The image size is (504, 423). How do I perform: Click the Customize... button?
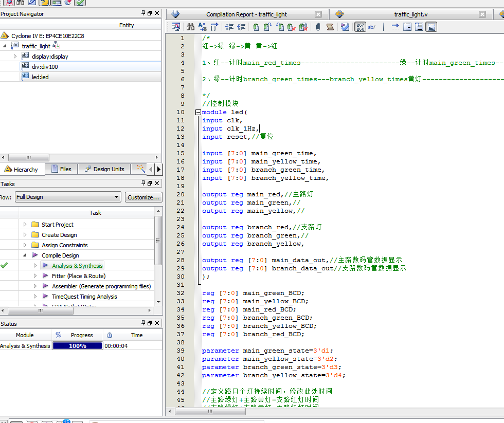point(143,197)
